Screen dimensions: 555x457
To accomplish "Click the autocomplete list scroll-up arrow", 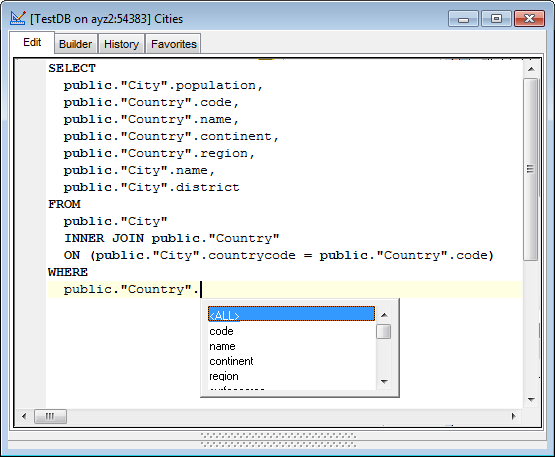I will pos(384,315).
